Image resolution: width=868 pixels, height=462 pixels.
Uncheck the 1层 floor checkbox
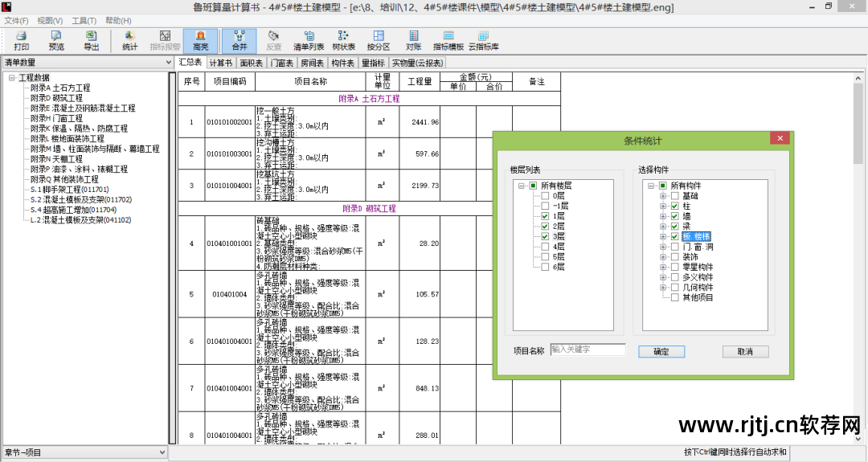(x=545, y=216)
